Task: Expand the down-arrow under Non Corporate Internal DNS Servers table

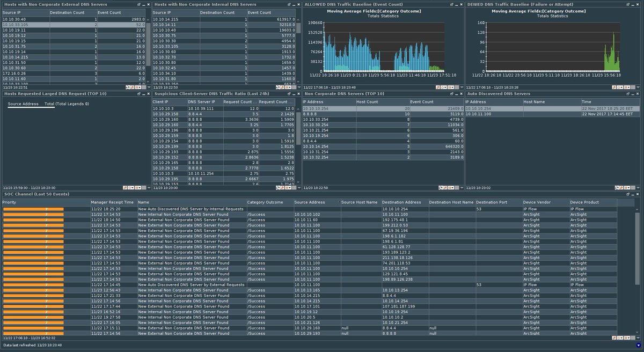Action: pos(299,87)
